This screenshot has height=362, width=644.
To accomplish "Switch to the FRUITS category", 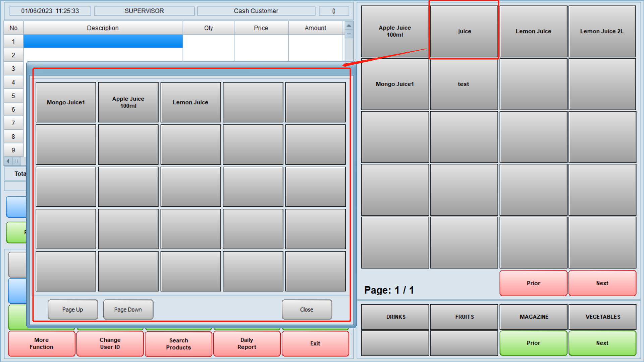I will click(464, 316).
